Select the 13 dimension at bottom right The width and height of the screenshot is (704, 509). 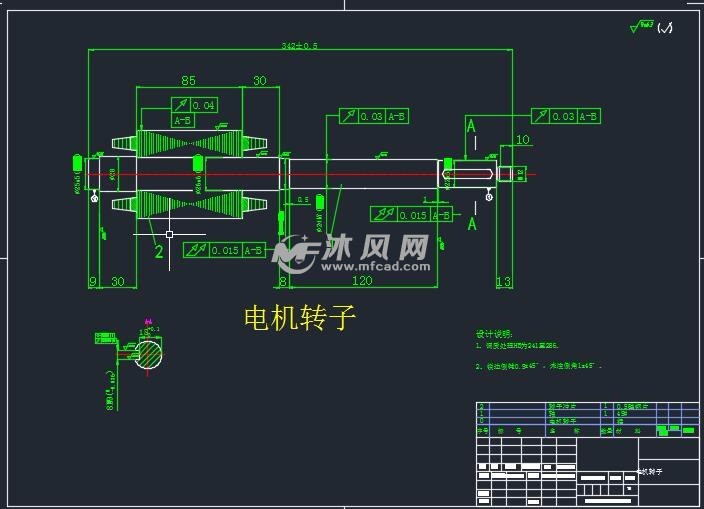pyautogui.click(x=504, y=281)
